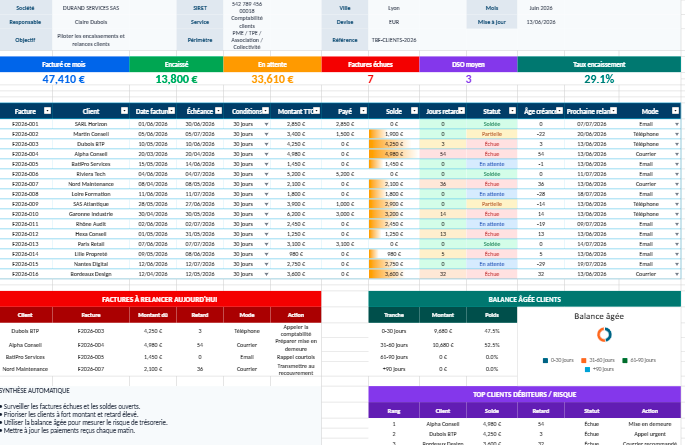Select the FACTURES À RELANCER AUJOURD'HUI banner

pos(160,299)
